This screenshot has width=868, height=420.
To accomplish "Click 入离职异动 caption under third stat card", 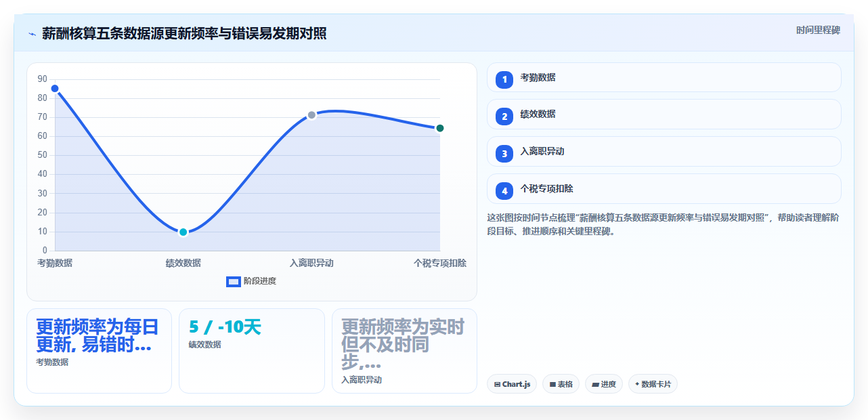I will [x=362, y=380].
